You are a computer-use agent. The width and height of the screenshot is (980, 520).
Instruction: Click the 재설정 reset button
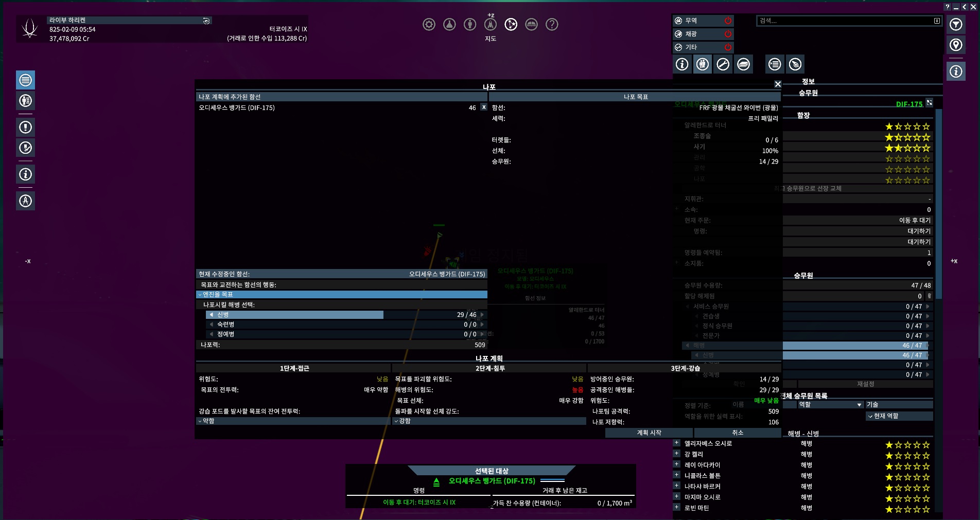[865, 384]
